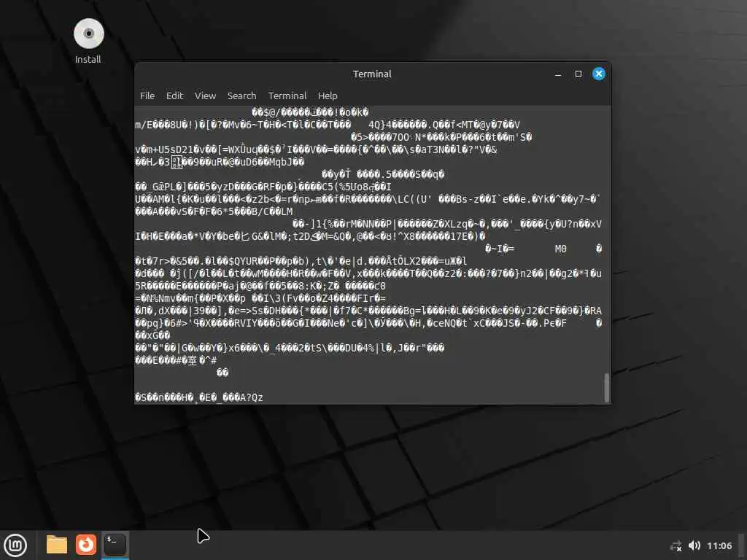This screenshot has height=560, width=747.
Task: Open the Edit menu in Terminal
Action: (x=174, y=96)
